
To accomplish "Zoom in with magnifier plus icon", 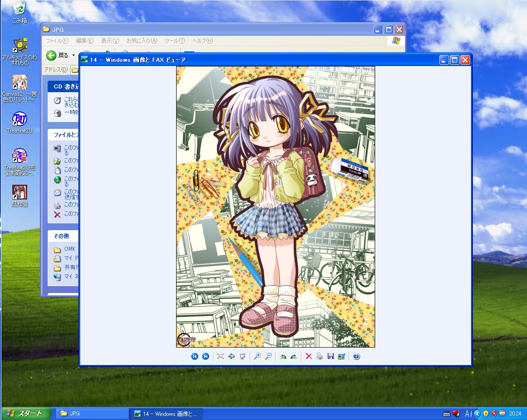I will click(x=257, y=356).
